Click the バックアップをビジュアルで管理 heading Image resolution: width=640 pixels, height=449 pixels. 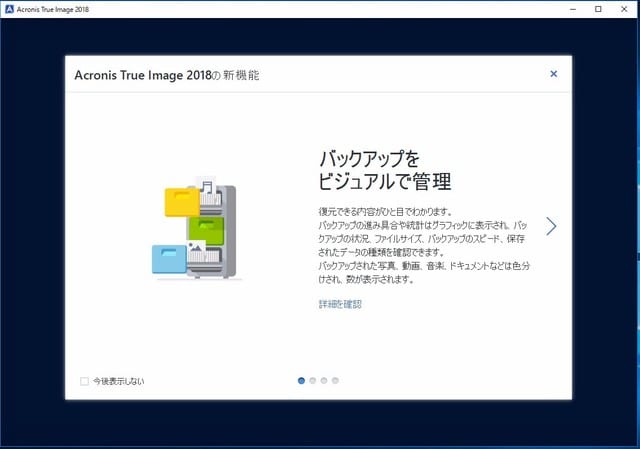pos(385,170)
